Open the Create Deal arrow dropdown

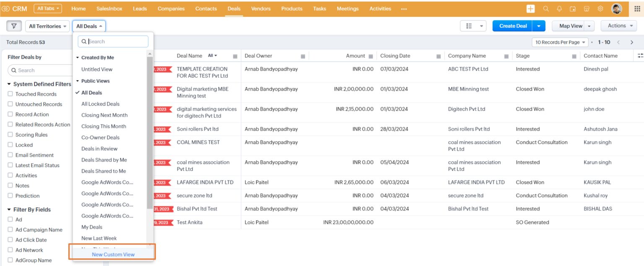(x=538, y=26)
